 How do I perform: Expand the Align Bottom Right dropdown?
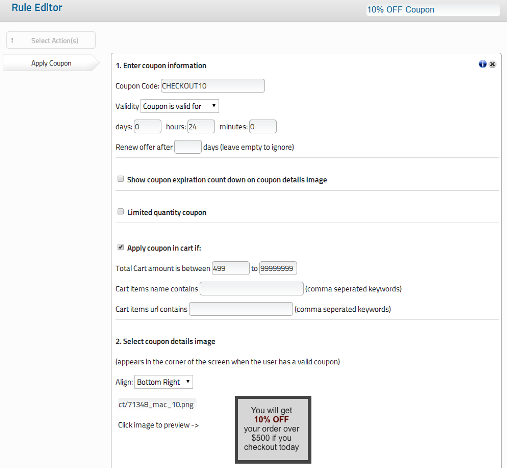click(163, 382)
